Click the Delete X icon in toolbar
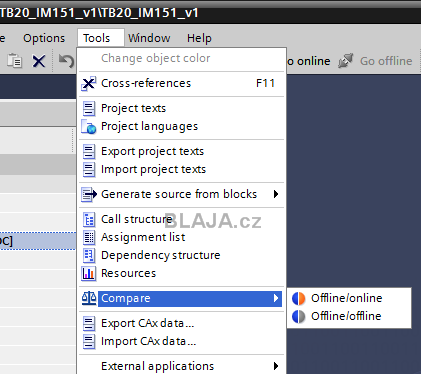421x374 pixels. pyautogui.click(x=39, y=61)
